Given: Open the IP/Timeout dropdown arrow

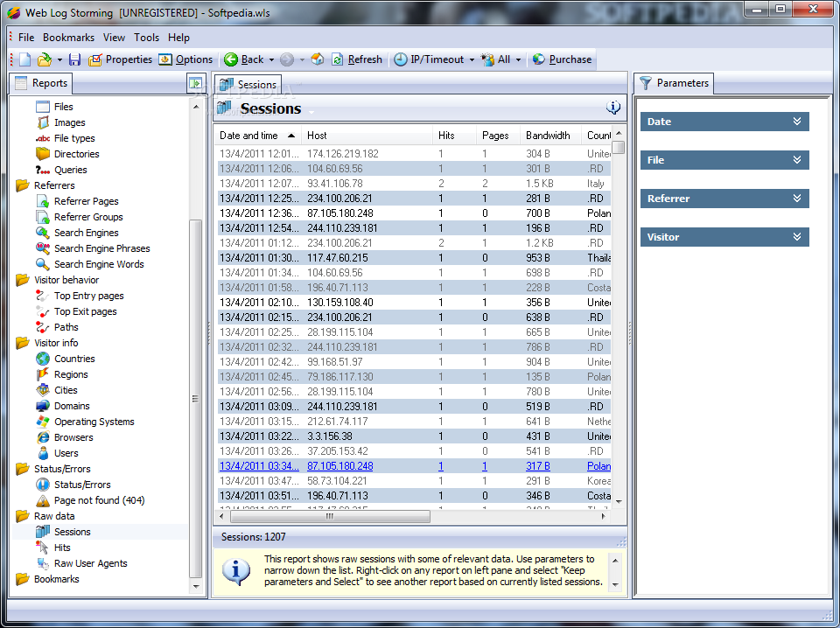Looking at the screenshot, I should [x=472, y=59].
